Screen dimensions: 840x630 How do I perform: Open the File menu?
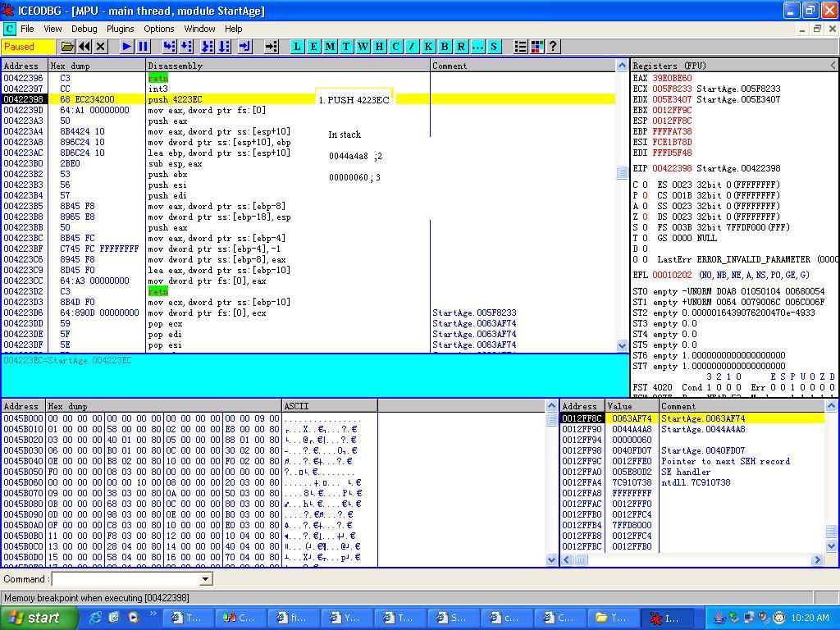[x=27, y=29]
